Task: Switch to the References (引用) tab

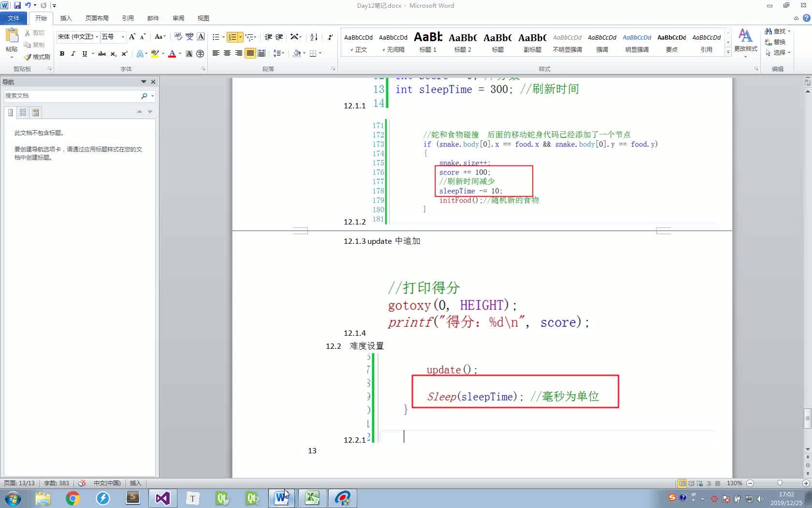Action: (128, 18)
